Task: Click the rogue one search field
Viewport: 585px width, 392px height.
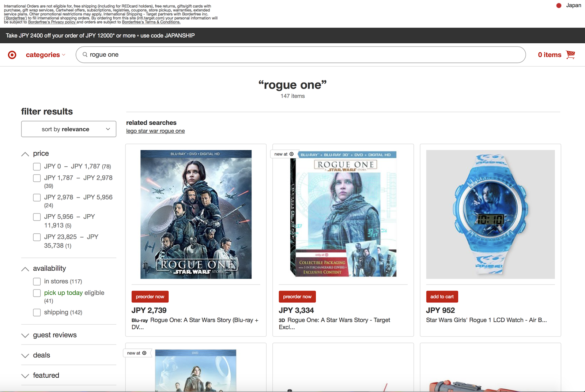Action: click(301, 54)
